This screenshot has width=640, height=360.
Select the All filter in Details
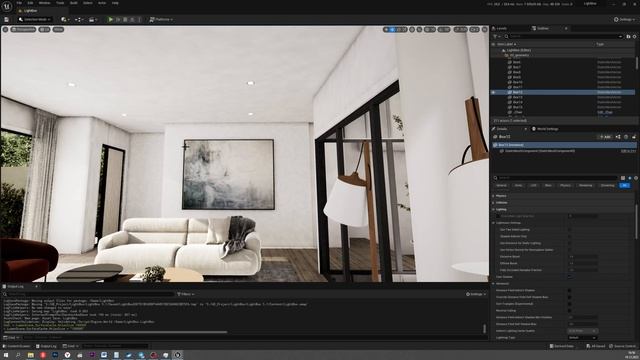tap(624, 185)
